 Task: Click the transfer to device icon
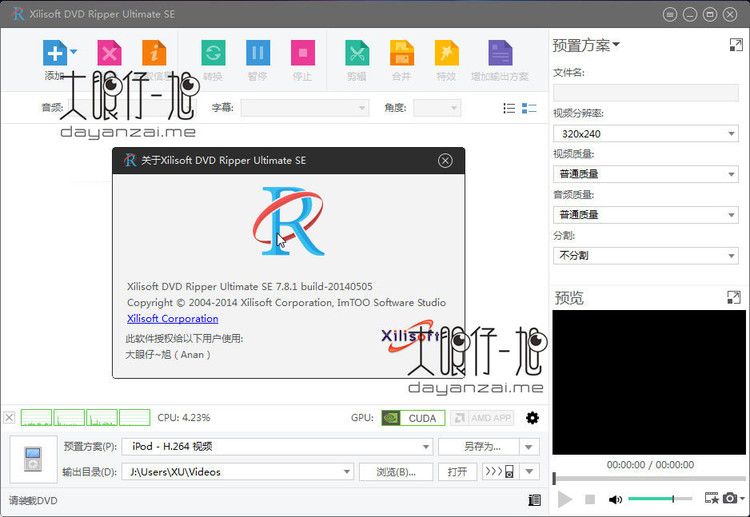point(500,472)
